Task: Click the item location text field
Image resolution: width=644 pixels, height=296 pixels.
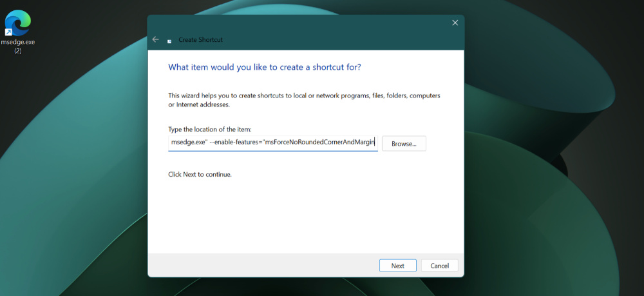Action: pyautogui.click(x=272, y=143)
